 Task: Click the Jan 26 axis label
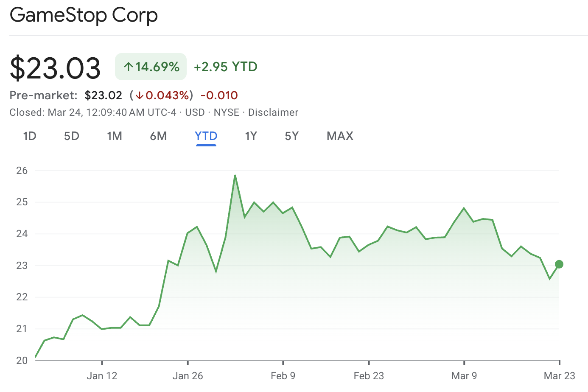(x=188, y=376)
